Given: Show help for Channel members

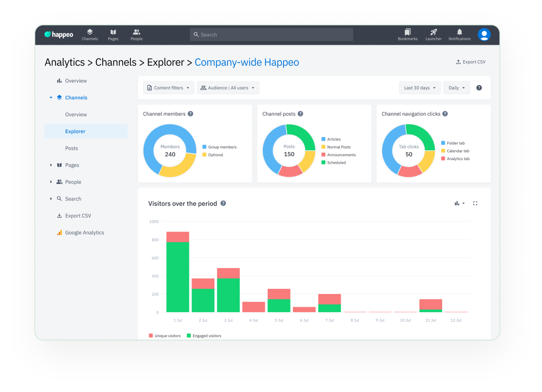Looking at the screenshot, I should pyautogui.click(x=191, y=114).
